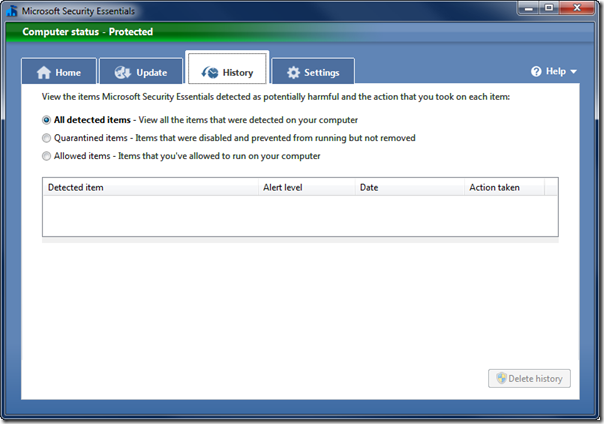The width and height of the screenshot is (604, 424).
Task: Select Quarantined items radio button
Action: tap(46, 138)
